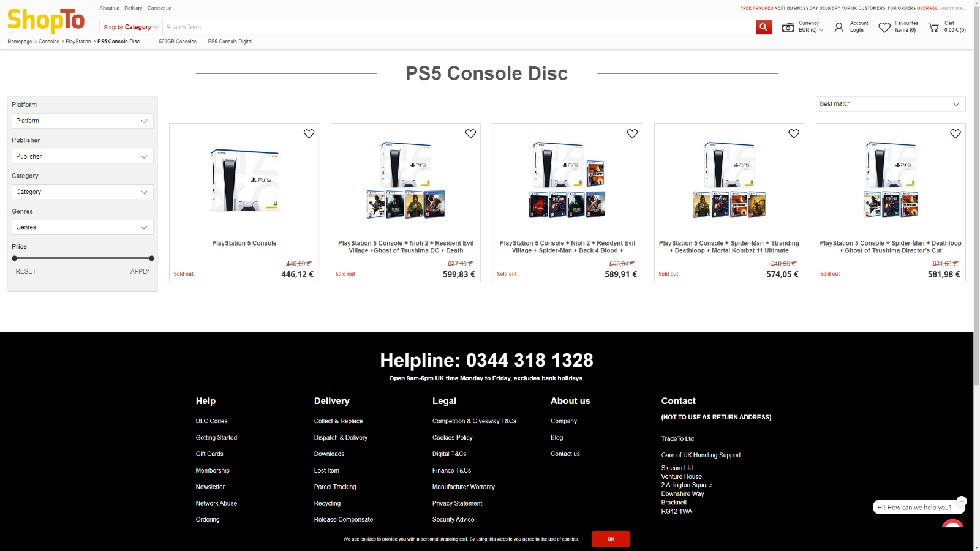This screenshot has width=980, height=551.
Task: Go to Homepage breadcrumb
Action: (20, 42)
